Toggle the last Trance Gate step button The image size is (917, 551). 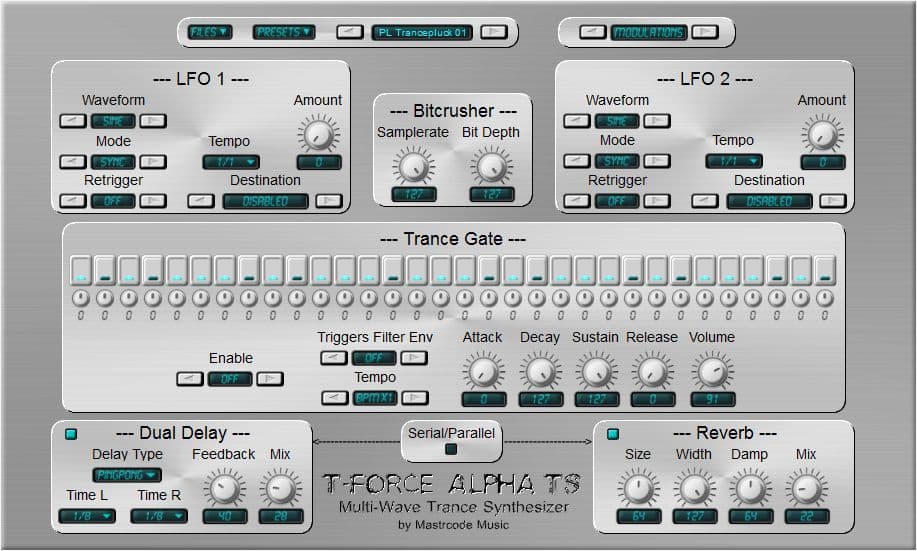(825, 270)
